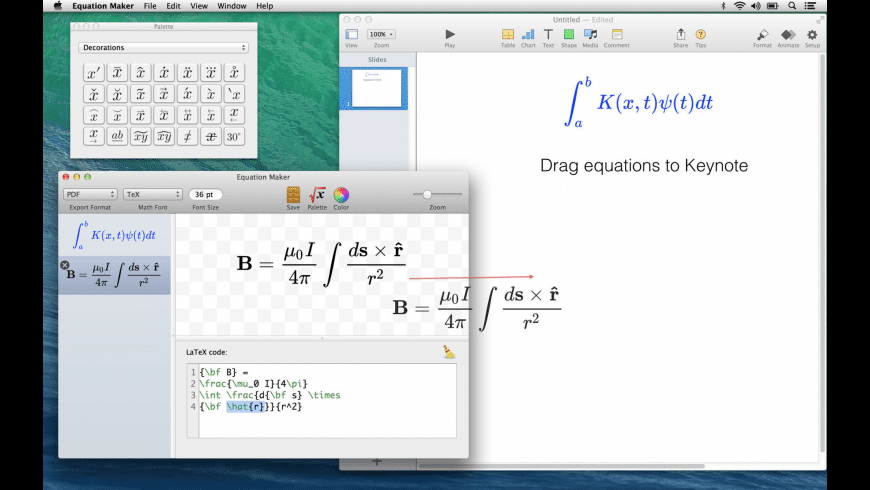This screenshot has width=870, height=490.
Task: Select the B magnetic field equation in history
Action: pos(114,275)
